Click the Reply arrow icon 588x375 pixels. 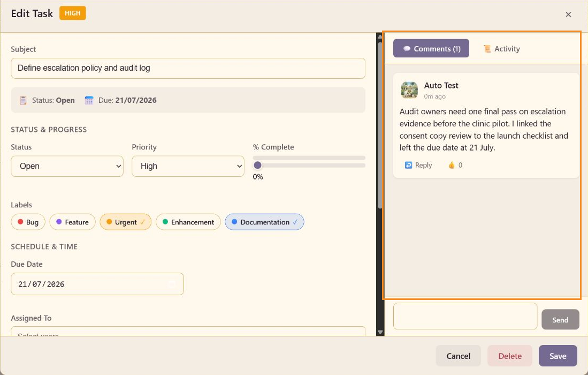[x=408, y=165]
